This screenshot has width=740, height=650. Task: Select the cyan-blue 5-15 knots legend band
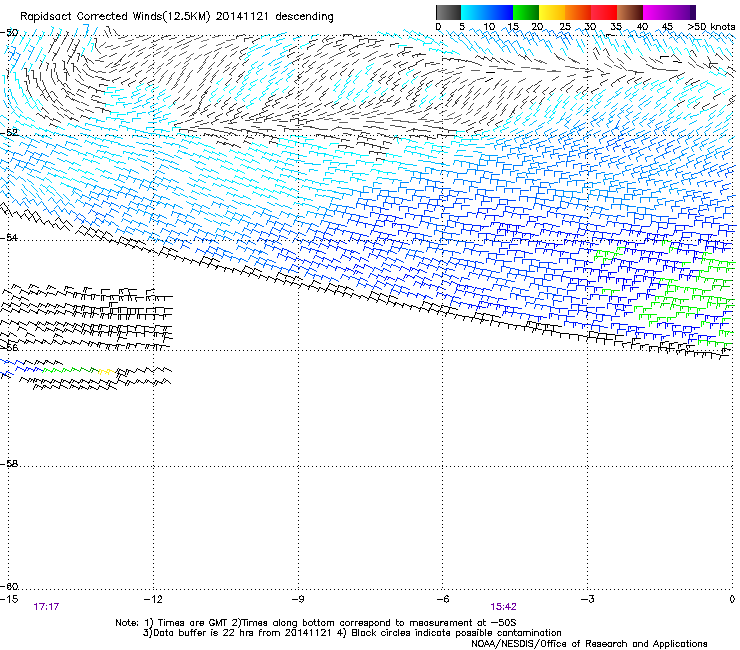pyautogui.click(x=487, y=12)
